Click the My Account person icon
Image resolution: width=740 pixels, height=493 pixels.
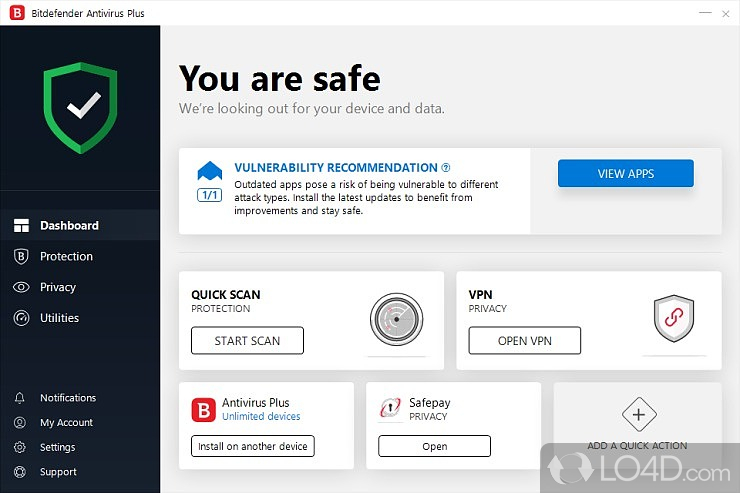[x=19, y=422]
